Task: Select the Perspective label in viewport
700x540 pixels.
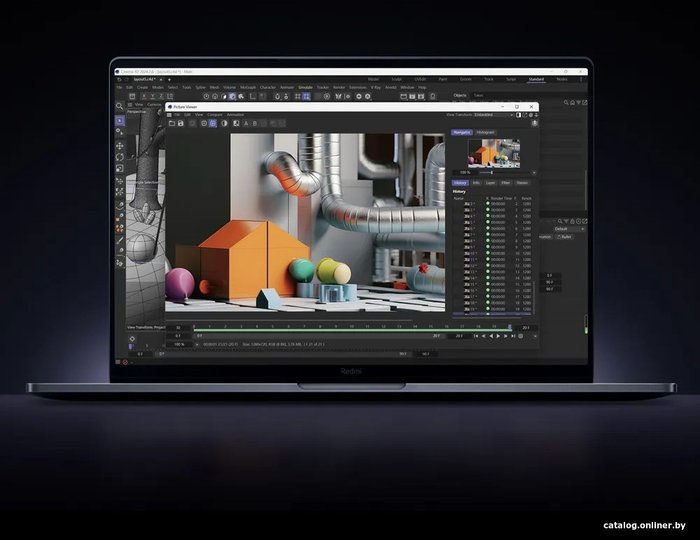Action: pyautogui.click(x=137, y=112)
